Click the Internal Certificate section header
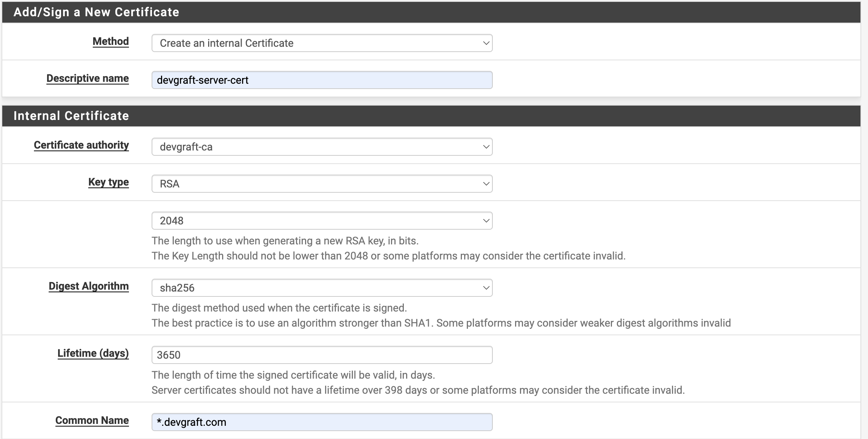Viewport: 868px width, 439px height. pos(71,116)
